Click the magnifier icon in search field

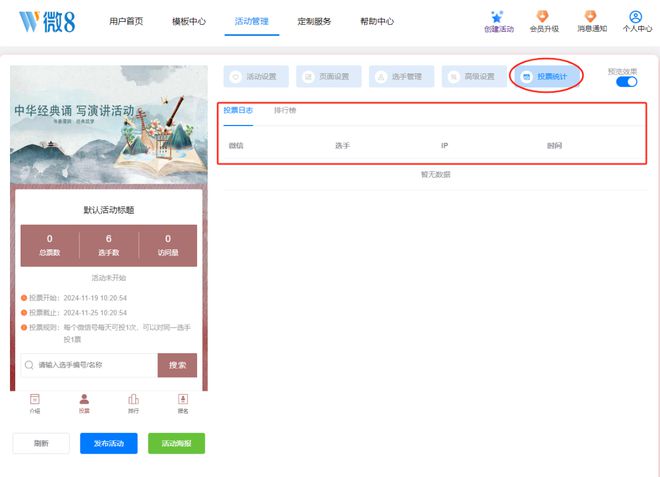point(29,365)
